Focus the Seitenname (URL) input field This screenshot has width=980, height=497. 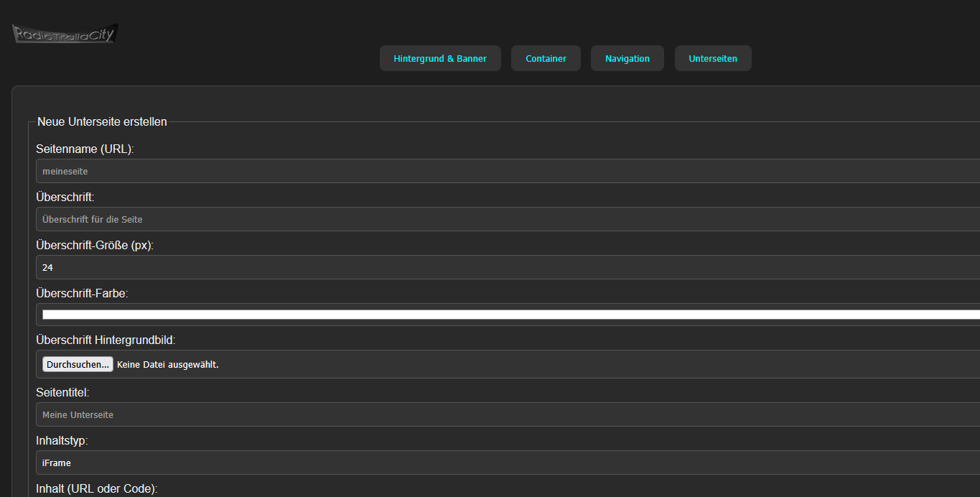click(503, 172)
